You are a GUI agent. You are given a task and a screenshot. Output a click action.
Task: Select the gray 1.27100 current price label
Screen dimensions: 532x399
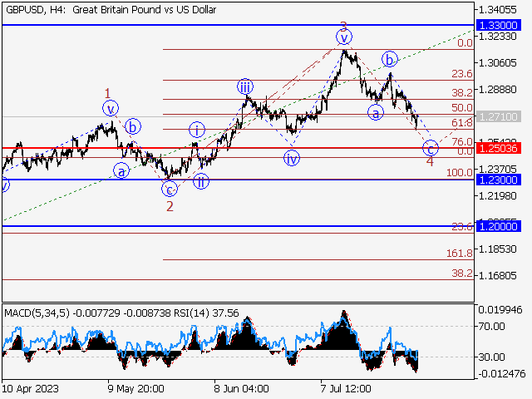499,116
